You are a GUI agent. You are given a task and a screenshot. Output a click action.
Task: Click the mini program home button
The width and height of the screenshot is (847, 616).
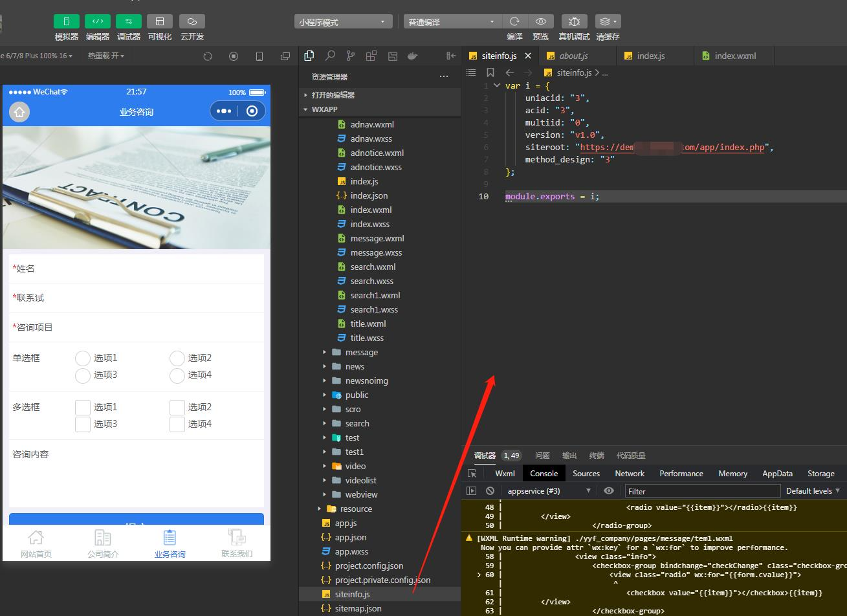coord(19,112)
